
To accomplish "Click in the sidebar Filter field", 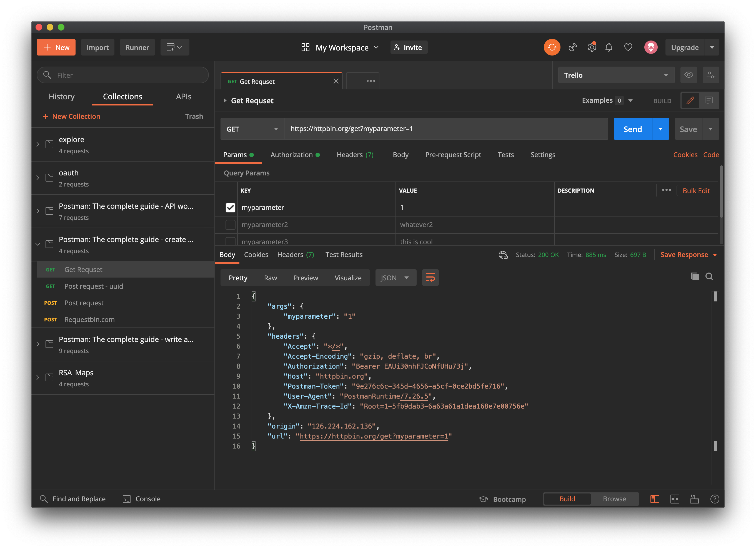I will tap(123, 75).
